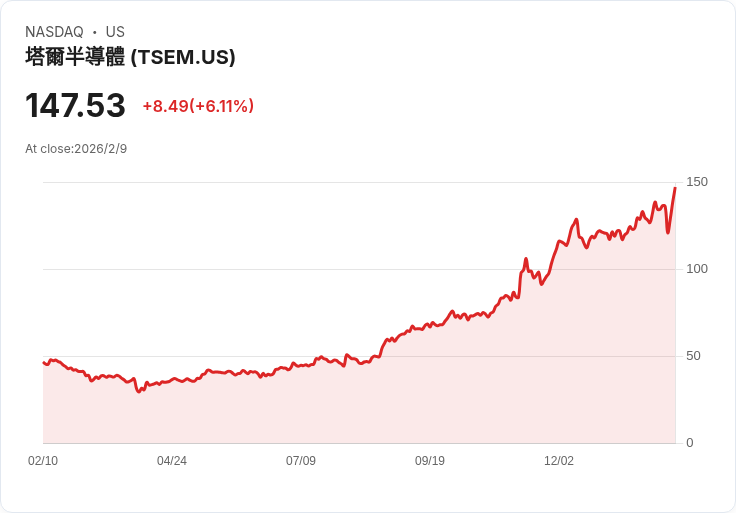
Task: Click the 50 price axis label
Action: click(693, 356)
